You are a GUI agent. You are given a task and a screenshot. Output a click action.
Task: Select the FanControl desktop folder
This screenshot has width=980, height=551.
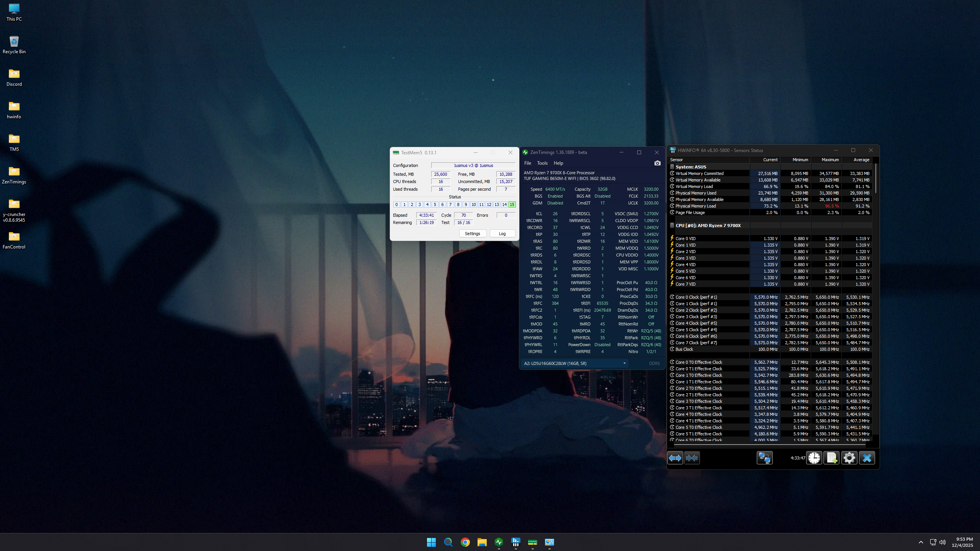pos(14,240)
